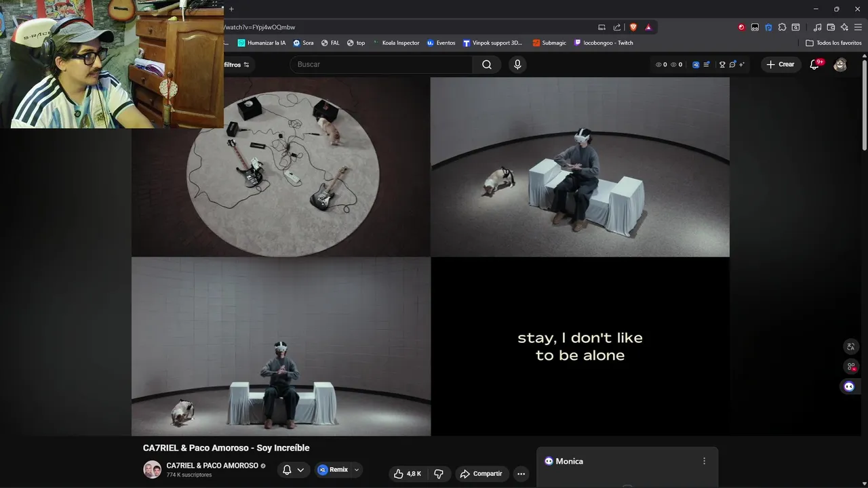Open YouTube notifications bell with 9+ badge
The width and height of the screenshot is (868, 488).
[816, 64]
